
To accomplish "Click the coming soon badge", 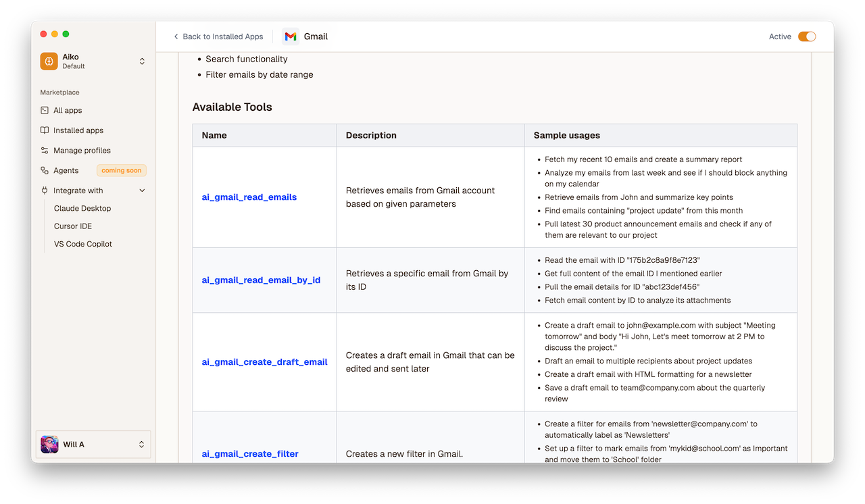I will [x=122, y=171].
